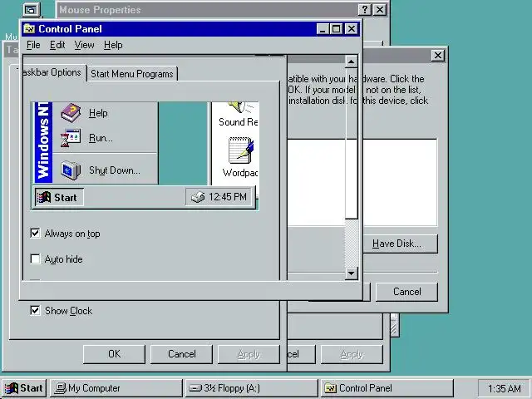Click the Control Panel vertical scrollbar thumb
Viewport: 532px width, 399px height.
click(x=352, y=143)
